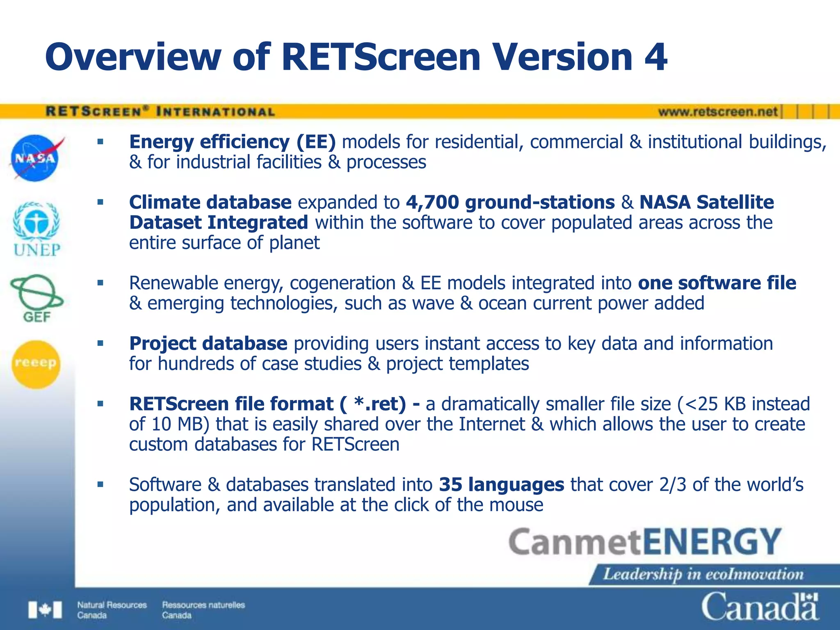This screenshot has height=630, width=840.
Task: Select the Climate database bold heading
Action: coord(210,202)
